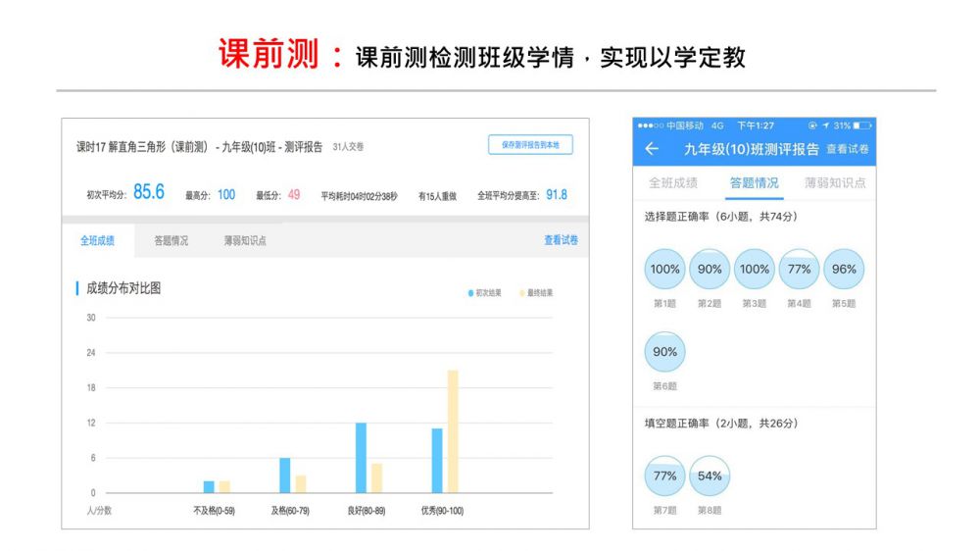980x551 pixels.
Task: Click the 保存测评报告到本地 button
Action: [530, 144]
